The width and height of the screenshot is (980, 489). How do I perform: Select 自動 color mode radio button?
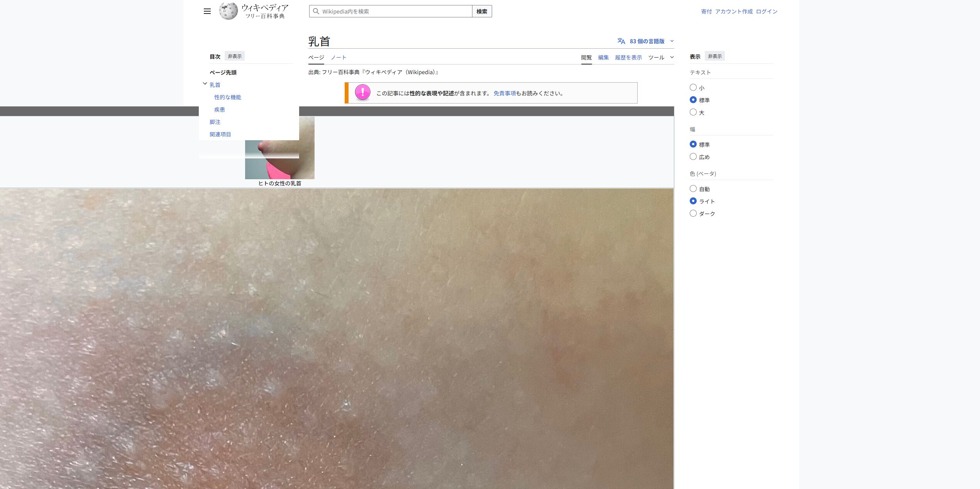pos(693,189)
